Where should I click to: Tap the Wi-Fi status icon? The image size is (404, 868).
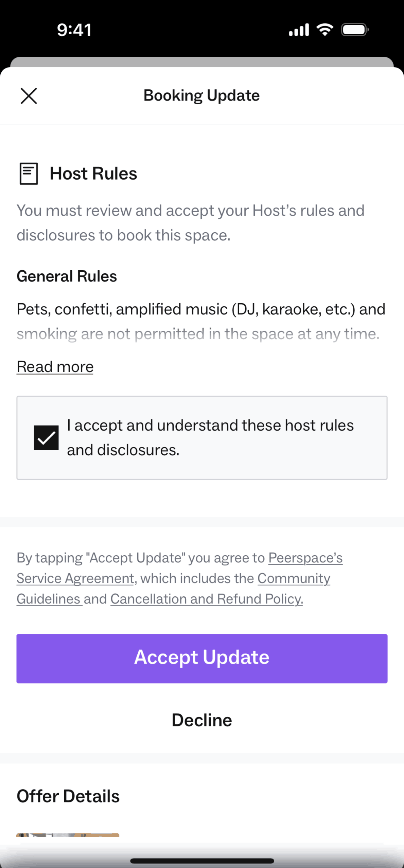coord(325,30)
